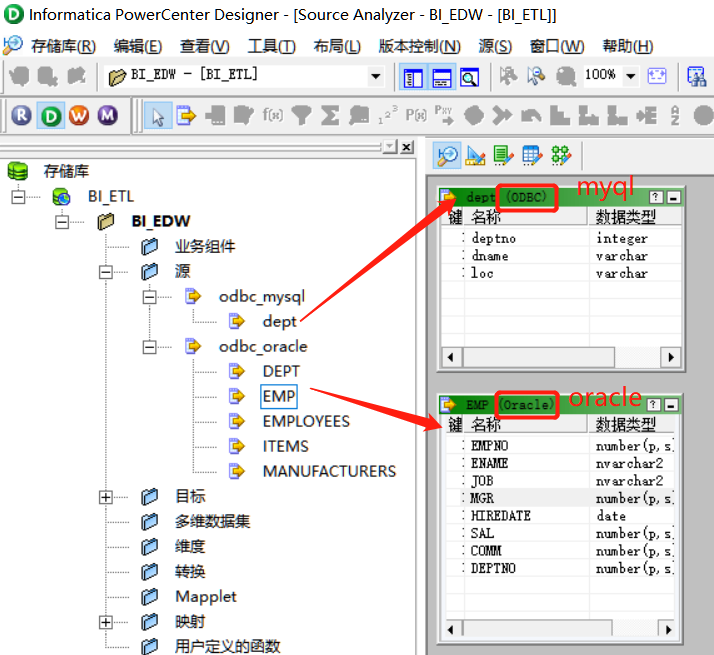Click the 1-2-3 sequence generator icon
The image size is (714, 655).
tap(388, 115)
